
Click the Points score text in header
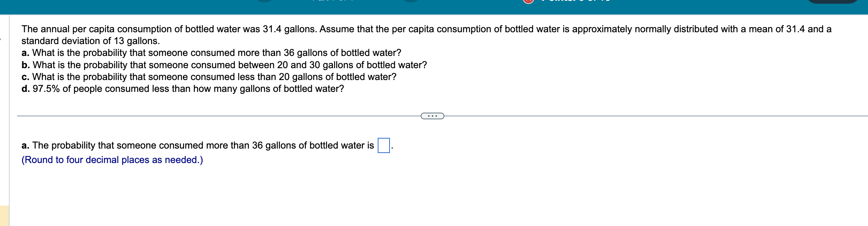[x=576, y=1]
